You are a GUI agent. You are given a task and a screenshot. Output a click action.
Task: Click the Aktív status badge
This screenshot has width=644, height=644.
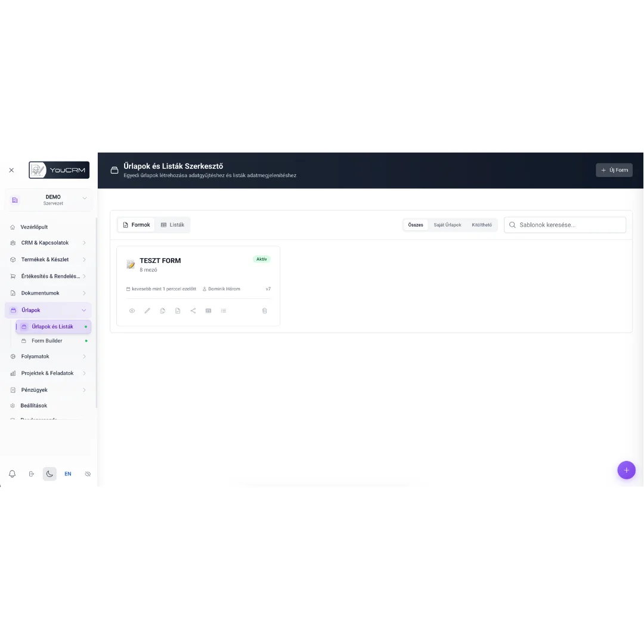tap(262, 259)
